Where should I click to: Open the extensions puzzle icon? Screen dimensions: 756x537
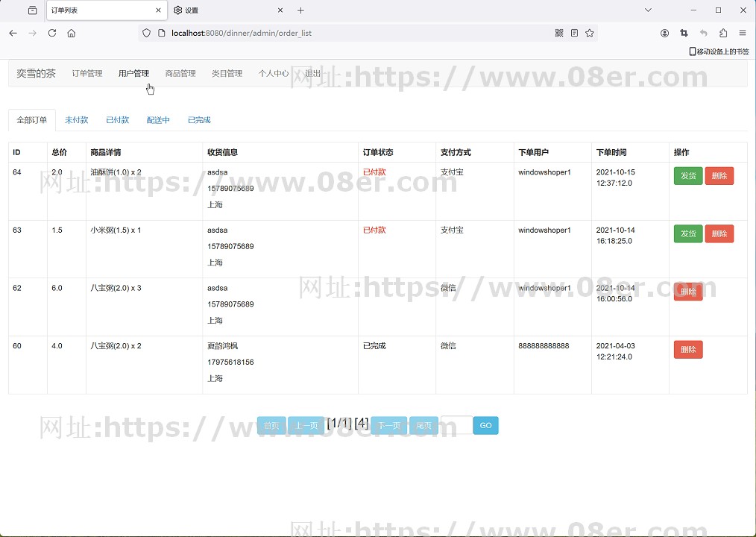coord(723,33)
